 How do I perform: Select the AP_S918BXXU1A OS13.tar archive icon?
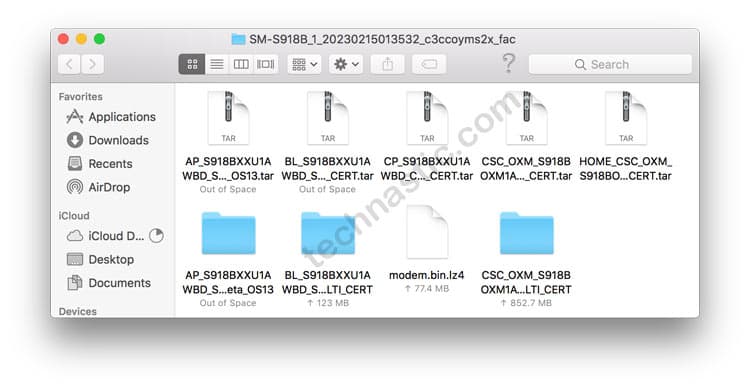pyautogui.click(x=228, y=118)
